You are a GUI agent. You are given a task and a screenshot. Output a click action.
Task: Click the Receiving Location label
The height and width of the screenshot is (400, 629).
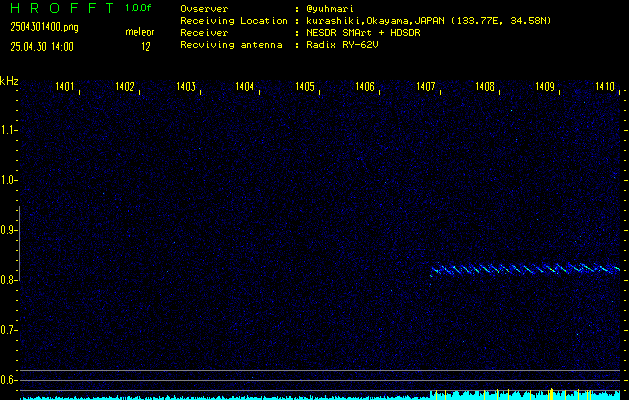point(234,21)
